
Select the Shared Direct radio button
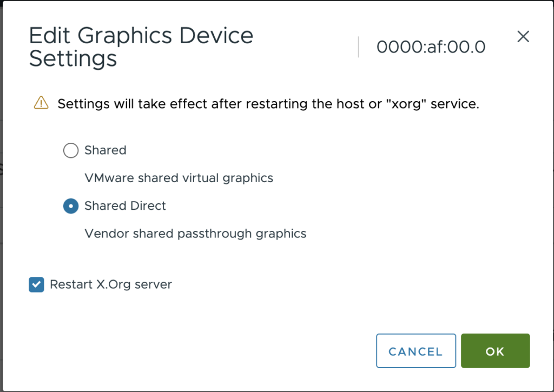[x=71, y=206]
